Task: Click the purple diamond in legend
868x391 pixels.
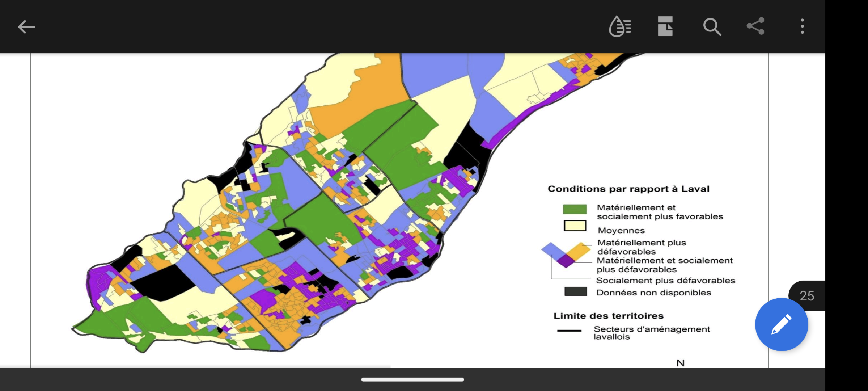Action: pos(566,260)
